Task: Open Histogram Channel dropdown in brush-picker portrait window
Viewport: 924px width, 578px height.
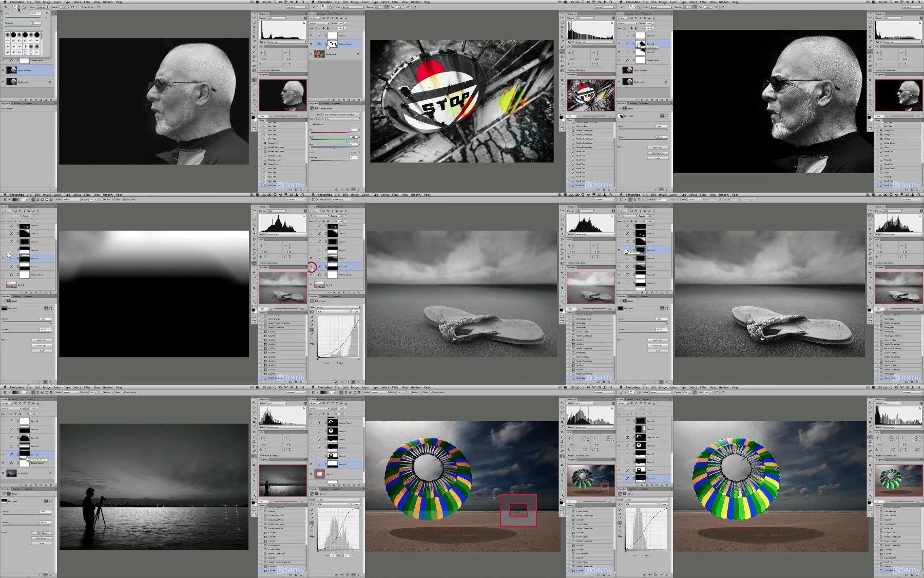Action: pos(277,18)
